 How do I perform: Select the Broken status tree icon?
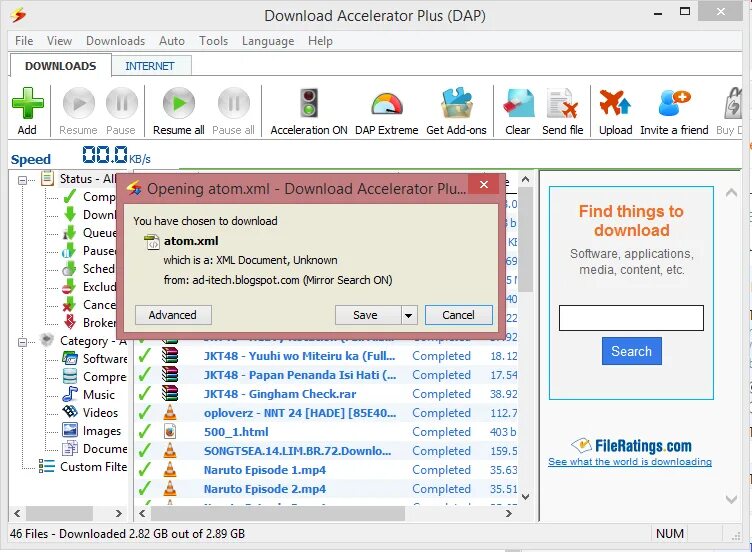coord(70,323)
